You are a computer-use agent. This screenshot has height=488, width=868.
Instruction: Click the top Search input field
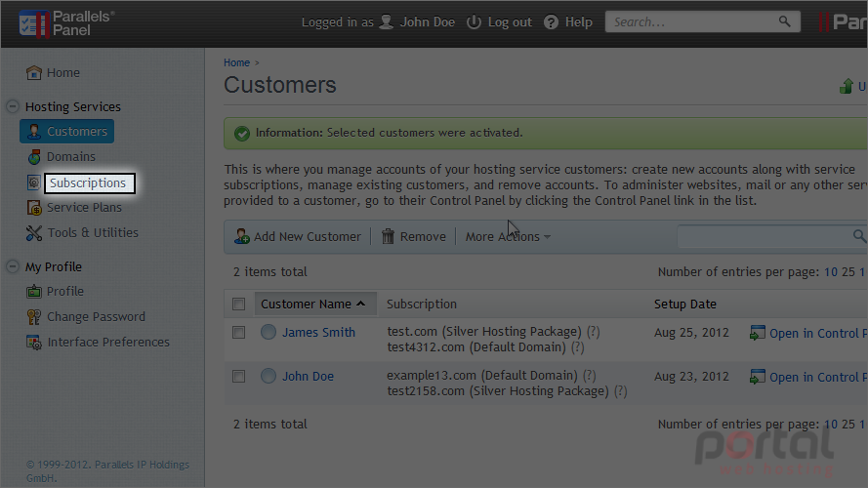tap(693, 22)
